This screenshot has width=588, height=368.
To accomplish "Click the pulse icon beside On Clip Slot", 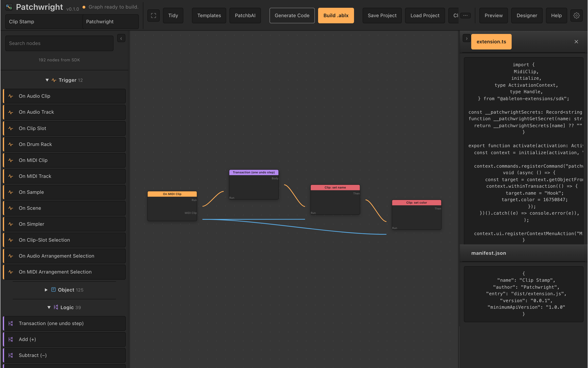I will click(x=11, y=128).
